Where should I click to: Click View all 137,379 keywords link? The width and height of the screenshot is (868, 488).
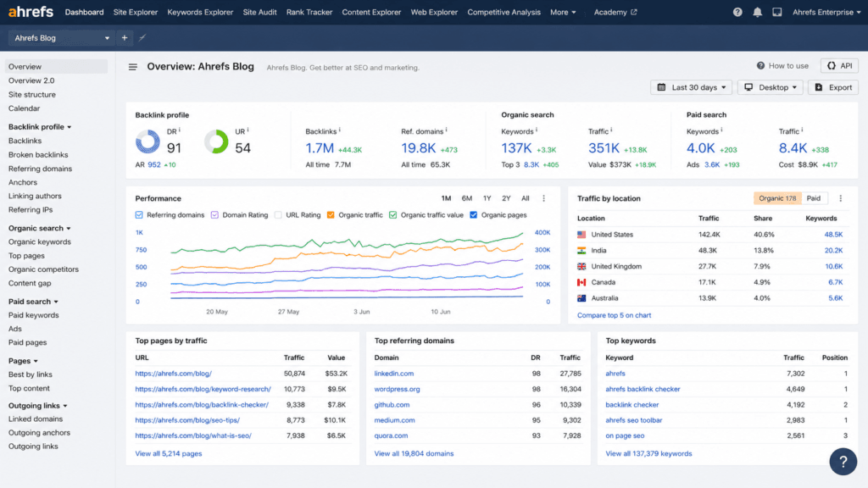(x=648, y=454)
